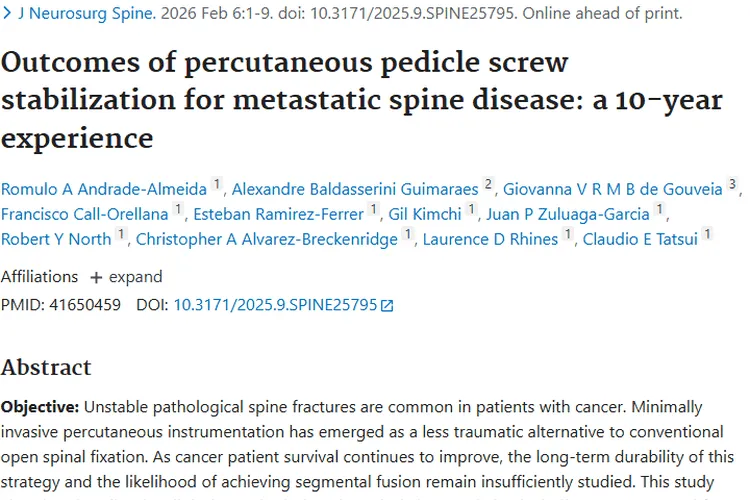The height and width of the screenshot is (500, 750).
Task: Click affiliation superscript 3 after de Gouveia
Action: tap(732, 185)
